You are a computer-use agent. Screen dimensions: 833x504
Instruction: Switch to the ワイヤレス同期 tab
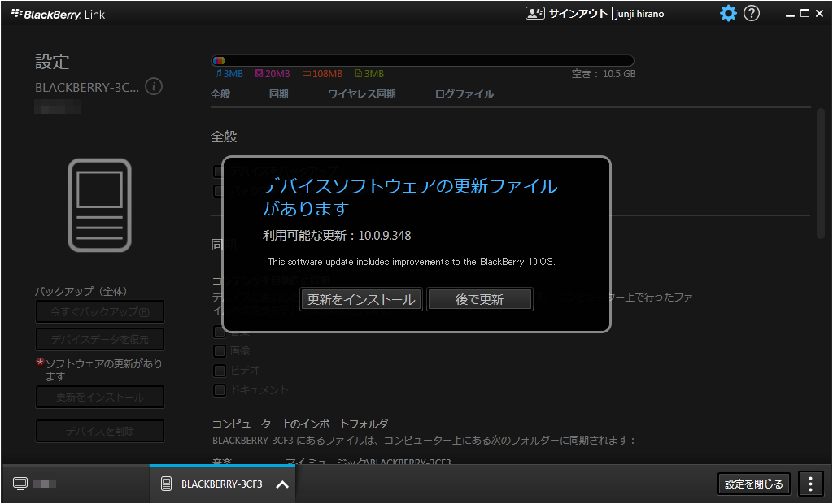(361, 94)
